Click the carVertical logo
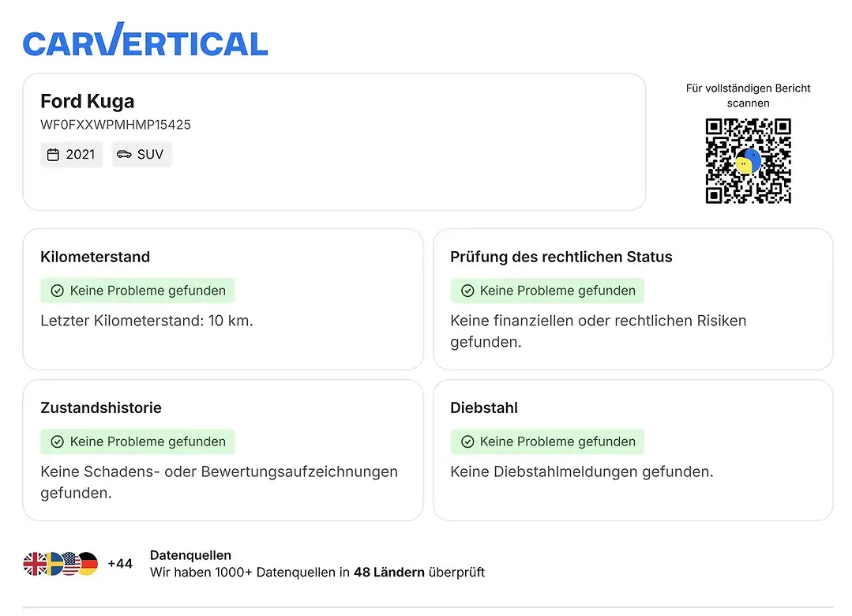The image size is (852, 616). pyautogui.click(x=145, y=39)
